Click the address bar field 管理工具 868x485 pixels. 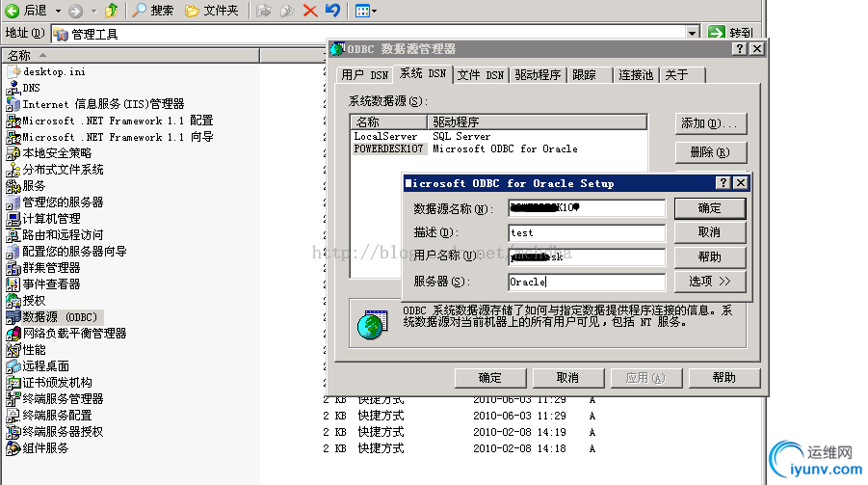click(369, 34)
